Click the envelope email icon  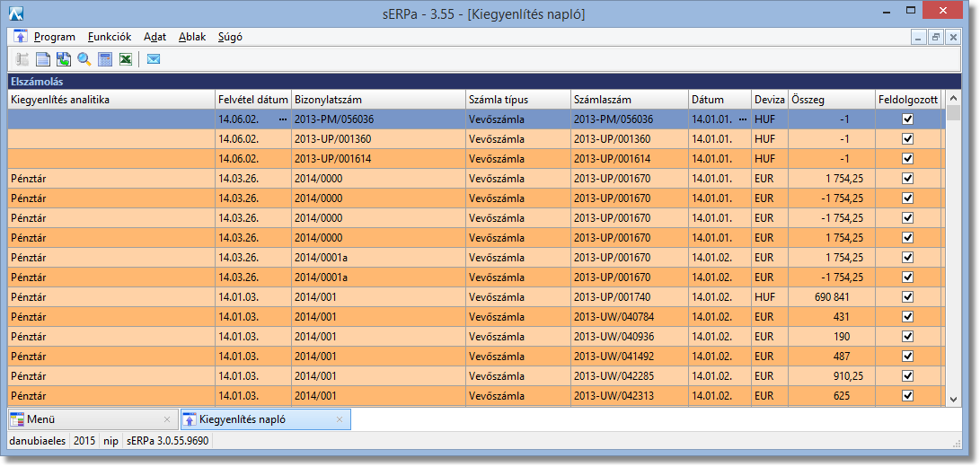coord(153,59)
